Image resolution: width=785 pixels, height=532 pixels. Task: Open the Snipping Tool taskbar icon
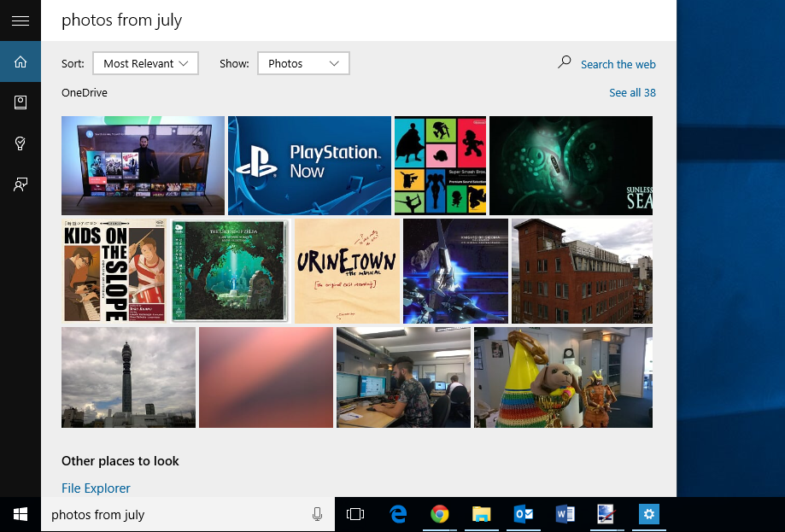pyautogui.click(x=606, y=514)
